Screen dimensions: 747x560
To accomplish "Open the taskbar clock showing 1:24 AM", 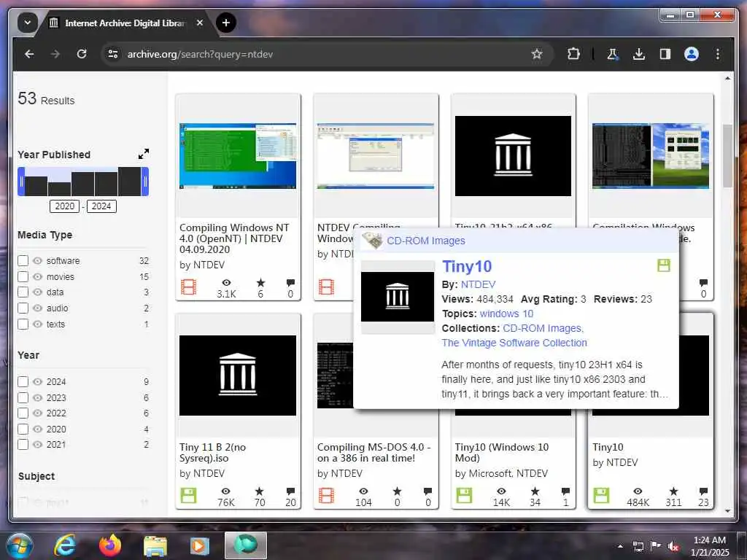I will click(x=710, y=546).
